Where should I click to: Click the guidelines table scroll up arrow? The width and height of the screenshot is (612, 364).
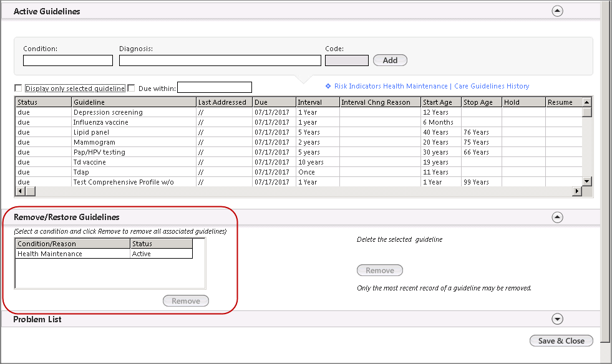[x=586, y=102]
